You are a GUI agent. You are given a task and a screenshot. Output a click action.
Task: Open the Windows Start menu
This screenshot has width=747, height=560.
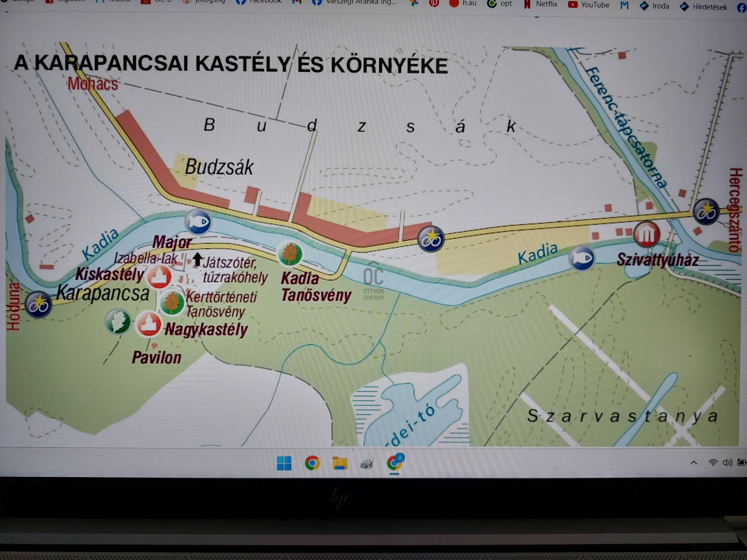point(284,463)
